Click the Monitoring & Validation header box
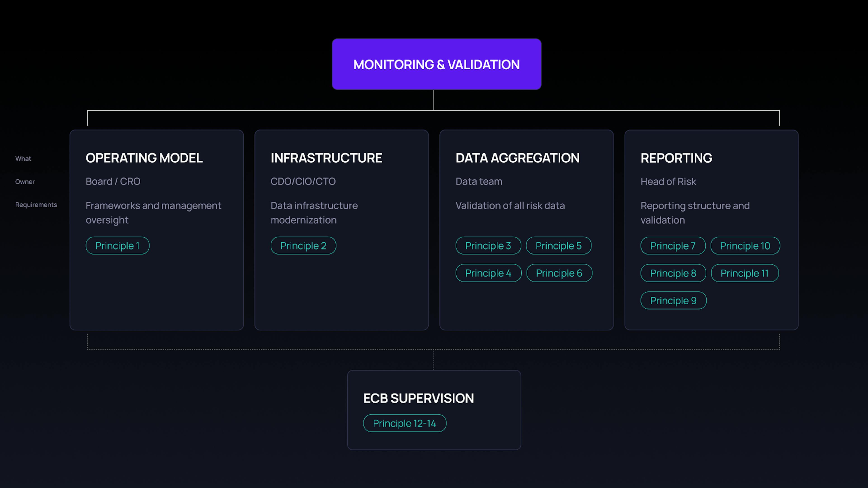 (436, 64)
